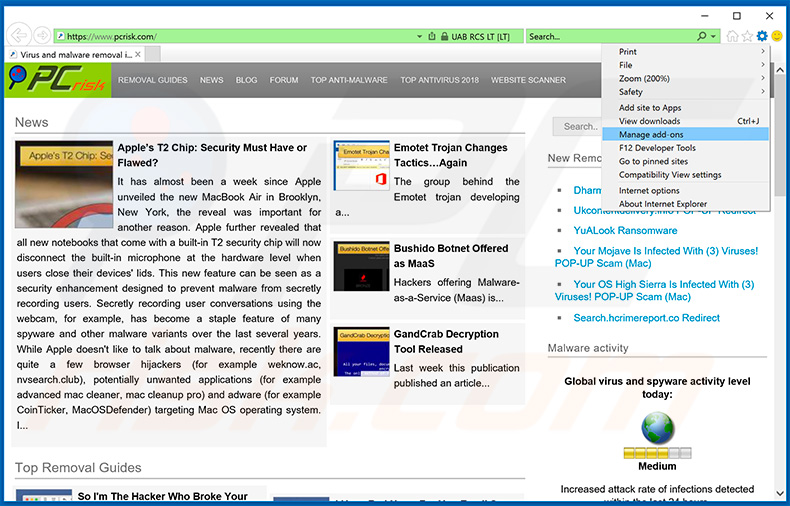The image size is (790, 506).
Task: Close the Virus and malware removal tab
Action: click(x=138, y=54)
